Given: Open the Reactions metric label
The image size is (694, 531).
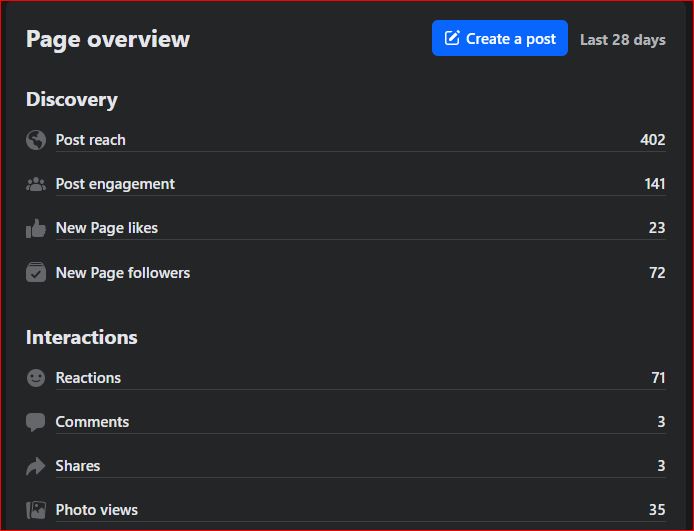Looking at the screenshot, I should 88,378.
